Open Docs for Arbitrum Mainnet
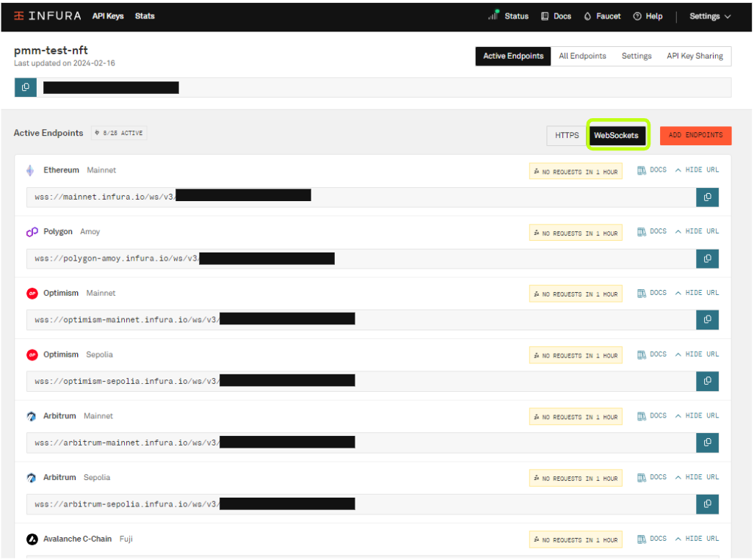The image size is (754, 560). 652,416
